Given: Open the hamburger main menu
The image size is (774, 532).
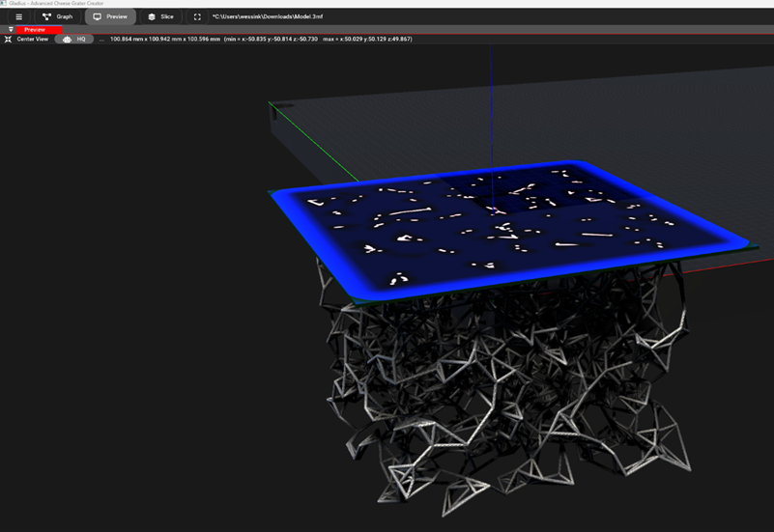Looking at the screenshot, I should 18,16.
